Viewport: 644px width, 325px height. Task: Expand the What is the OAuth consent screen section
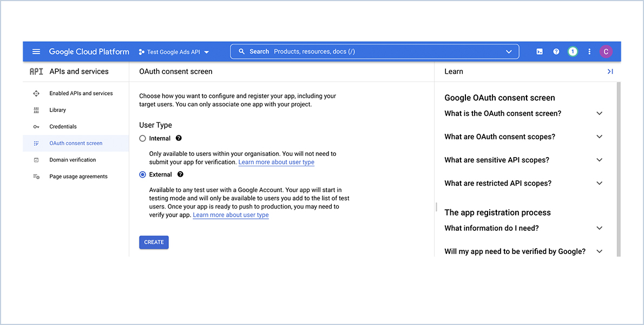click(x=599, y=113)
